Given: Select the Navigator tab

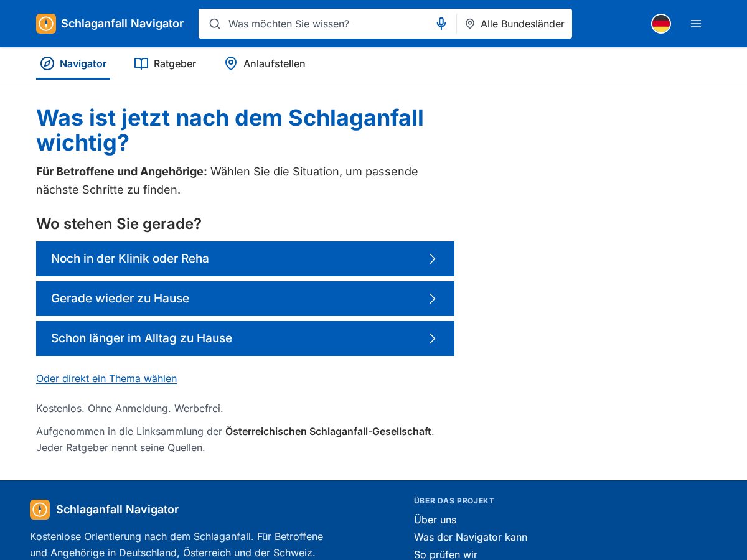Looking at the screenshot, I should 73,63.
